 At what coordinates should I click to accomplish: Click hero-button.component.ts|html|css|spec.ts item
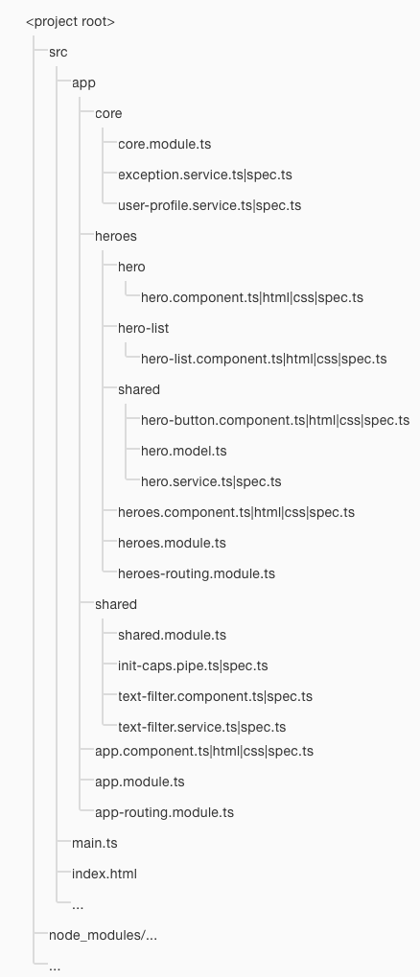click(275, 420)
